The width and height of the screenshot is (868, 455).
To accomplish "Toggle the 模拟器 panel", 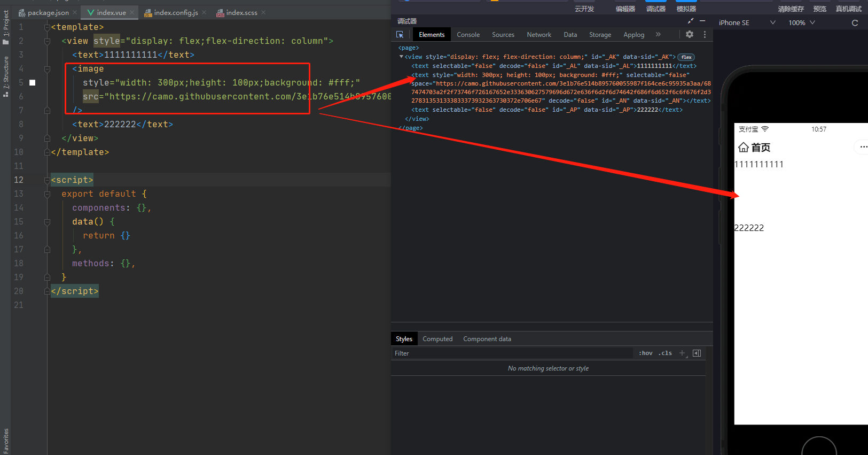I will pos(686,9).
